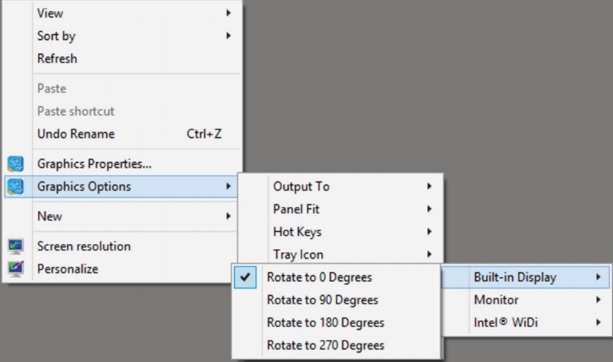The image size is (613, 362).
Task: Expand the Panel Fit submenu arrow
Action: 429,209
